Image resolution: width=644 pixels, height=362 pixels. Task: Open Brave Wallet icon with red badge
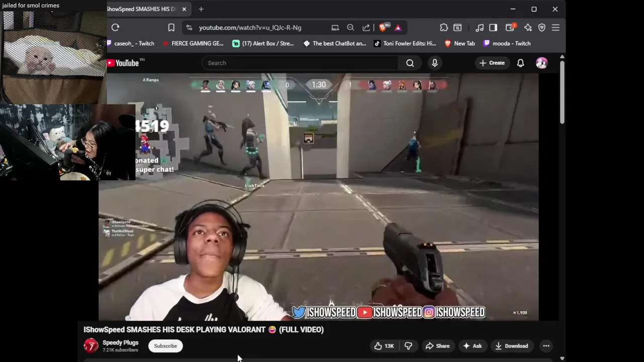coord(510,28)
